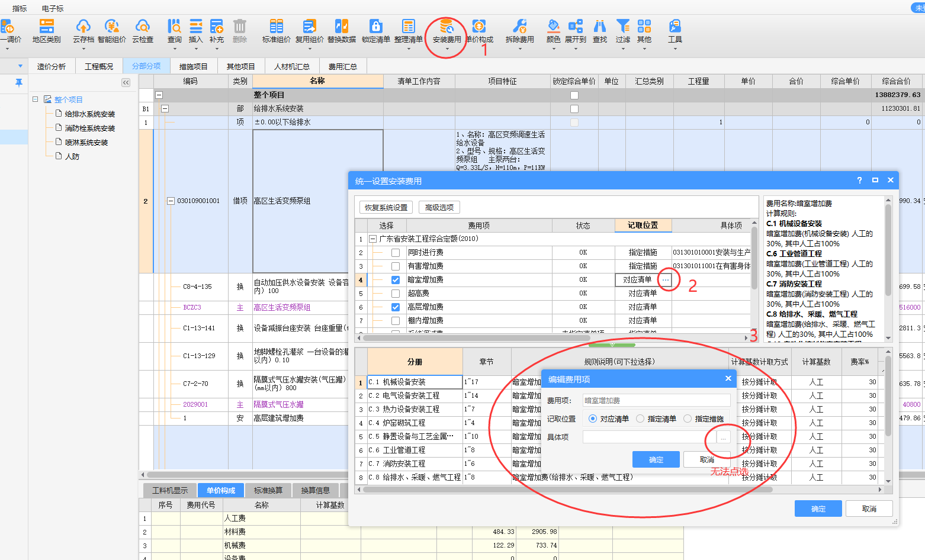Select the 指定措施 radio option
The height and width of the screenshot is (560, 925).
click(x=688, y=419)
